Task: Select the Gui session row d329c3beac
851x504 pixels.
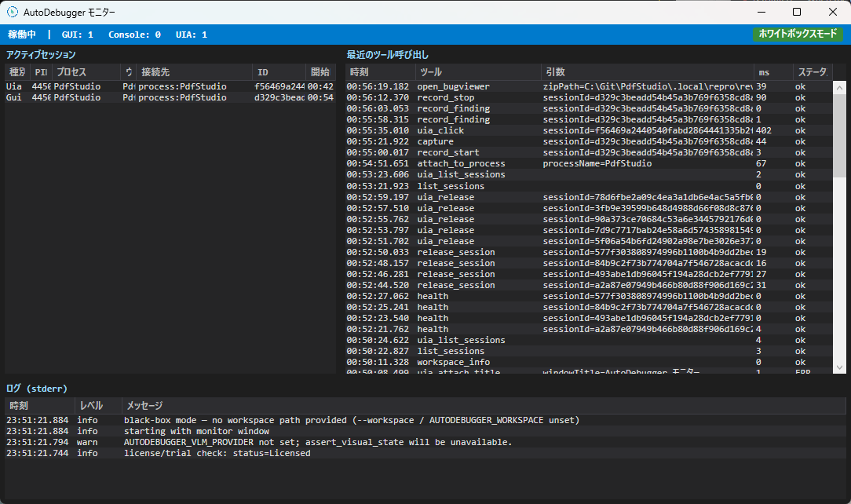Action: [x=170, y=97]
